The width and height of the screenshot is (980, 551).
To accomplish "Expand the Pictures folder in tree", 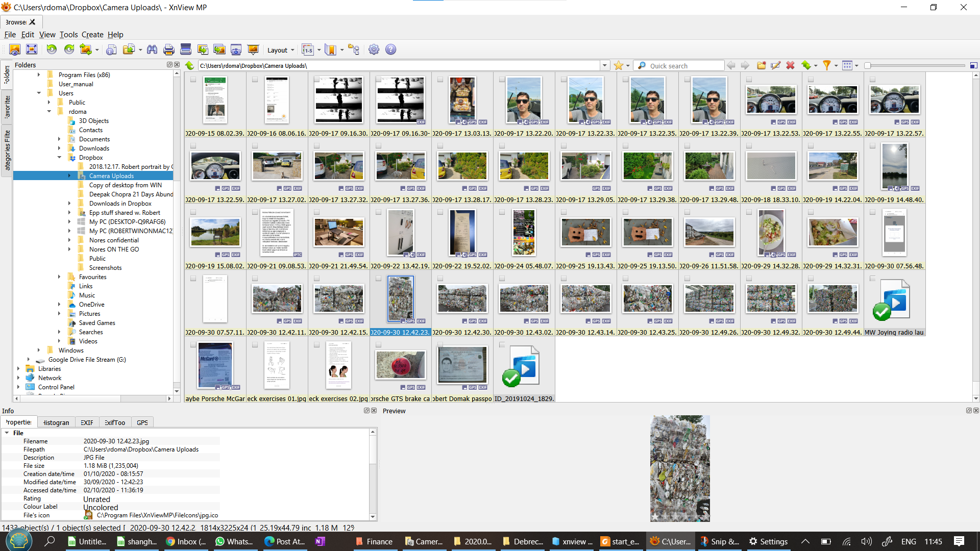I will 59,314.
